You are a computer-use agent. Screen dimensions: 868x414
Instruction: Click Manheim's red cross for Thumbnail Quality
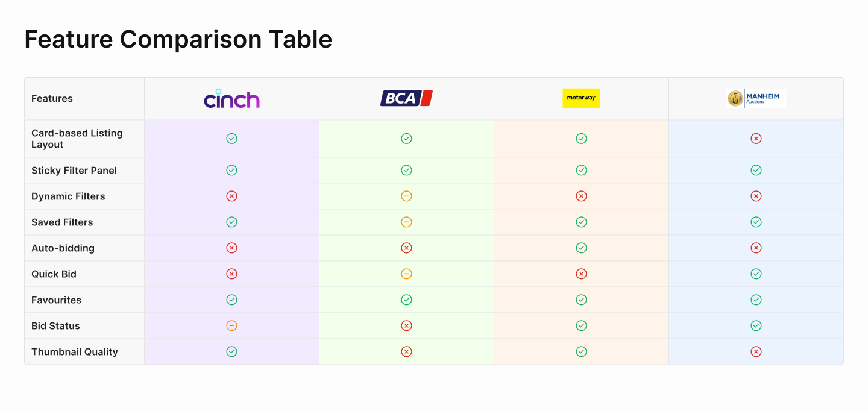coord(756,352)
